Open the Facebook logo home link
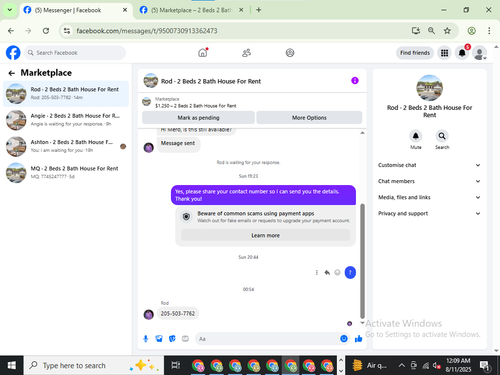The height and width of the screenshot is (375, 500). click(13, 53)
